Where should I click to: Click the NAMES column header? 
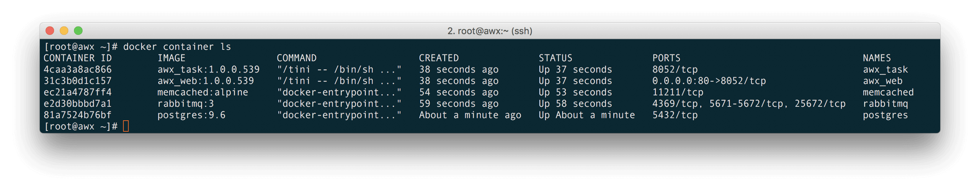click(x=877, y=58)
